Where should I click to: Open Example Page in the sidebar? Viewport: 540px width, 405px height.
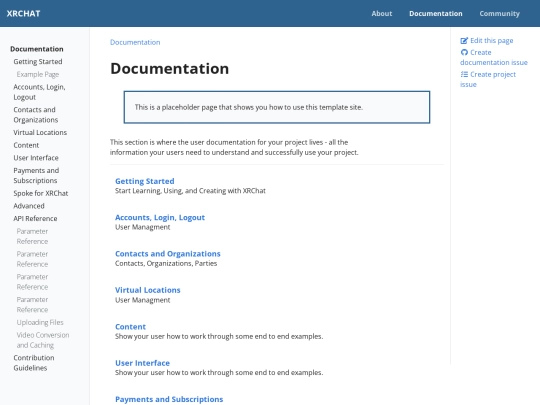38,74
